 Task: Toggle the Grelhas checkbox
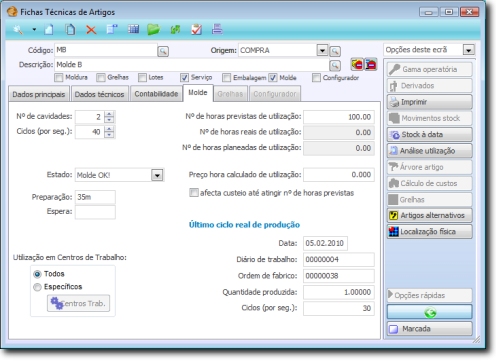[101, 78]
